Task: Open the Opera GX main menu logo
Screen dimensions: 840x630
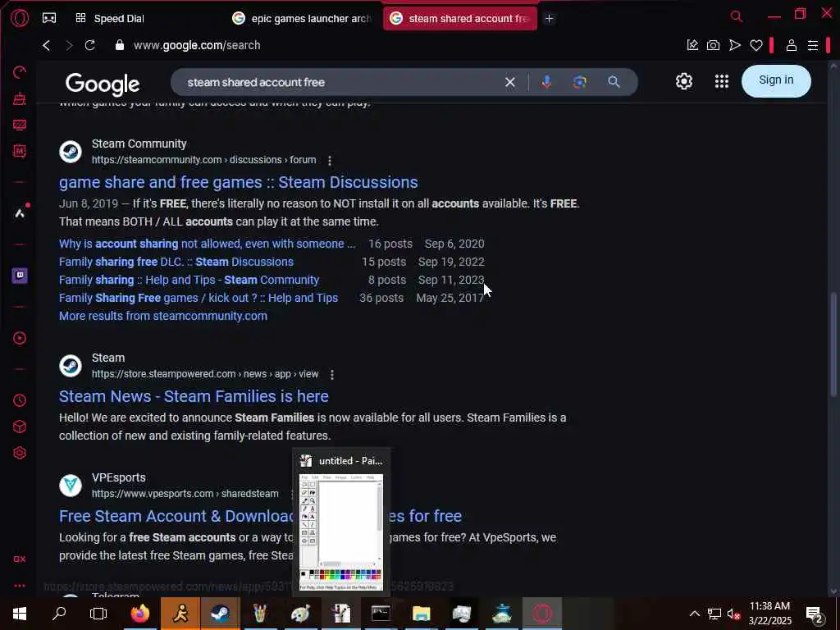Action: (x=20, y=18)
